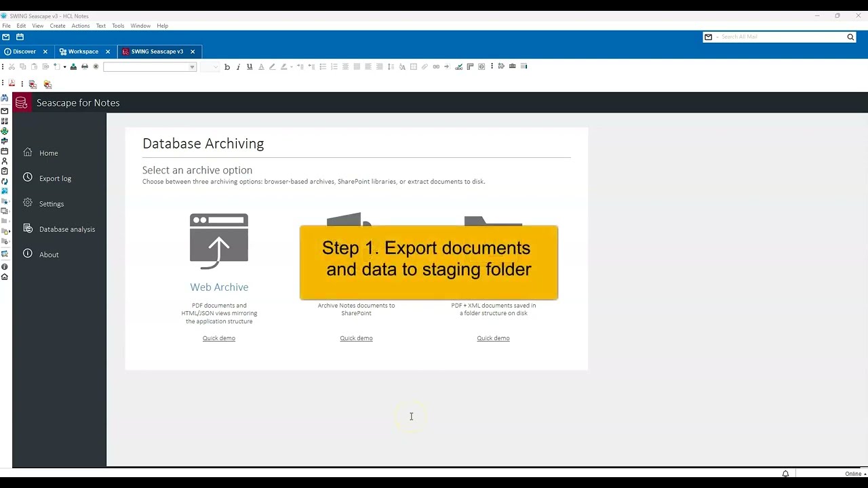Screen dimensions: 868x488
Task: Go to Home in sidebar
Action: [49, 153]
